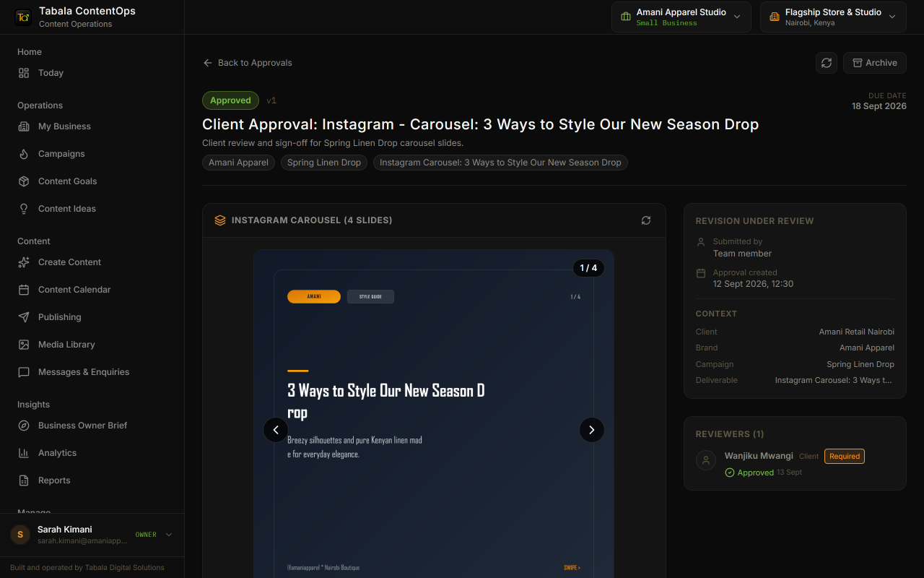Show the next carousel slide
924x578 pixels.
pyautogui.click(x=592, y=430)
